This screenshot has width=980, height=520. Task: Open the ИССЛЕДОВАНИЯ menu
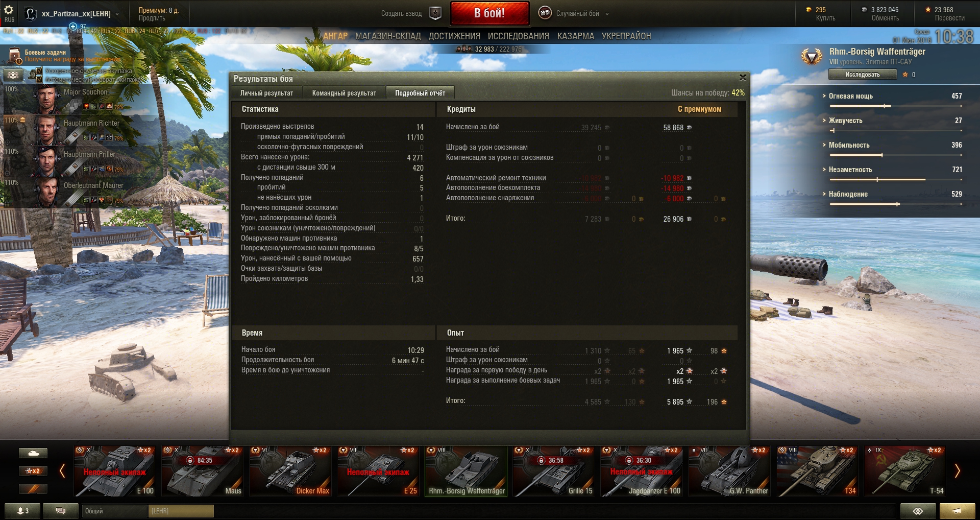519,36
